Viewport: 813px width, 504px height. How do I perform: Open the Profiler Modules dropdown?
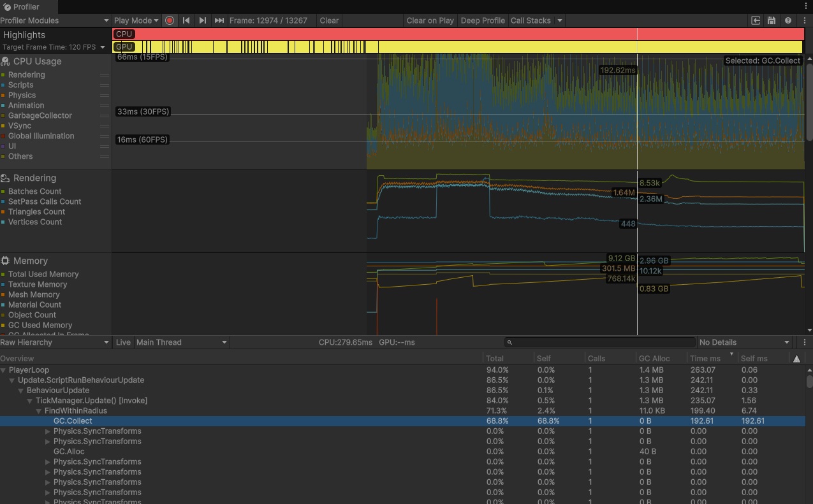coord(55,20)
